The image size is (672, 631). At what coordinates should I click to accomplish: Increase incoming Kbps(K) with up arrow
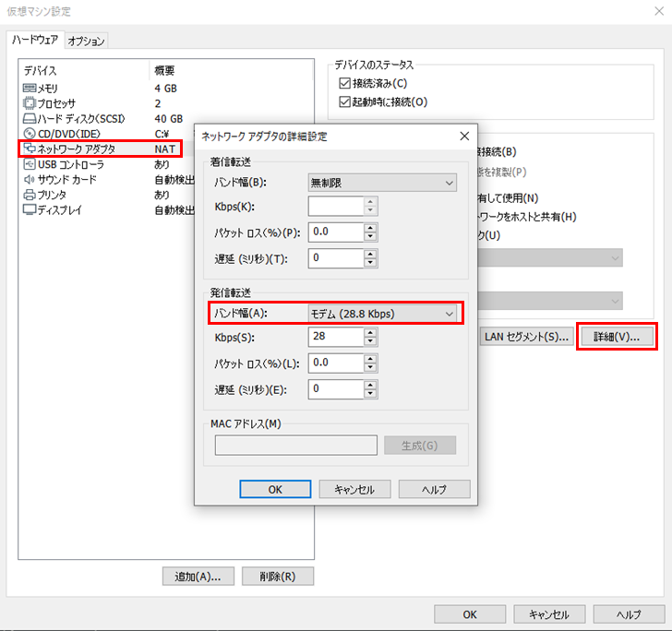click(370, 202)
